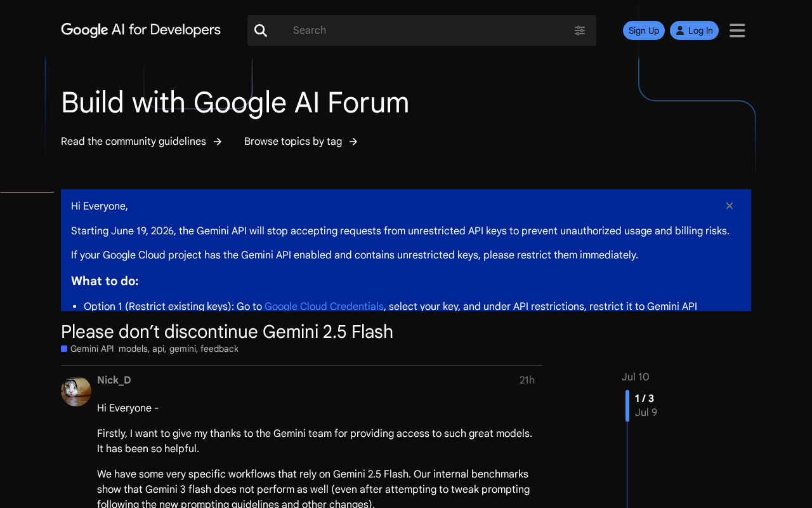Click the Hi Everyone, banner greeting
The width and height of the screenshot is (812, 508).
click(100, 206)
